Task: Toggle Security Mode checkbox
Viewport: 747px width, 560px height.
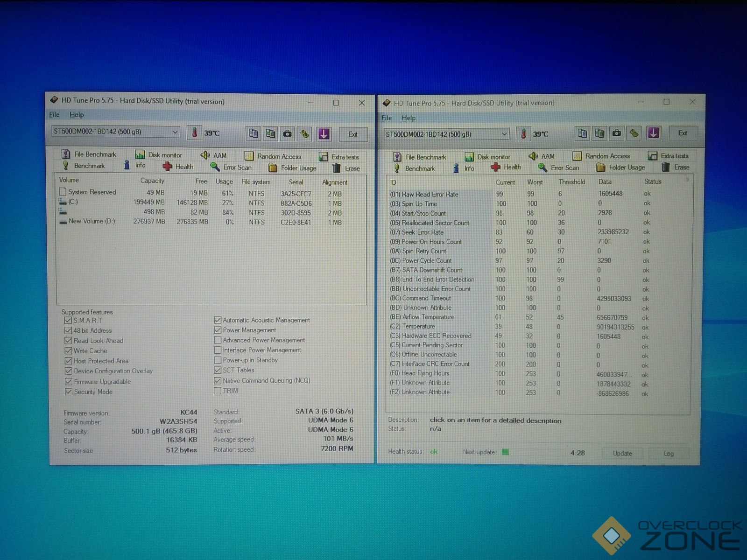Action: pyautogui.click(x=68, y=392)
